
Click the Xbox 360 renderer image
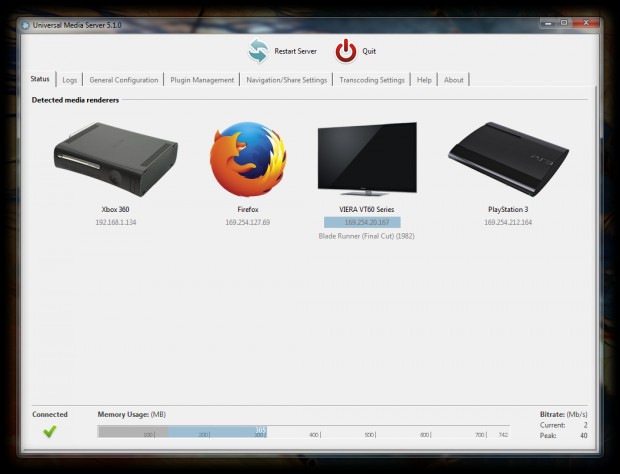point(115,159)
